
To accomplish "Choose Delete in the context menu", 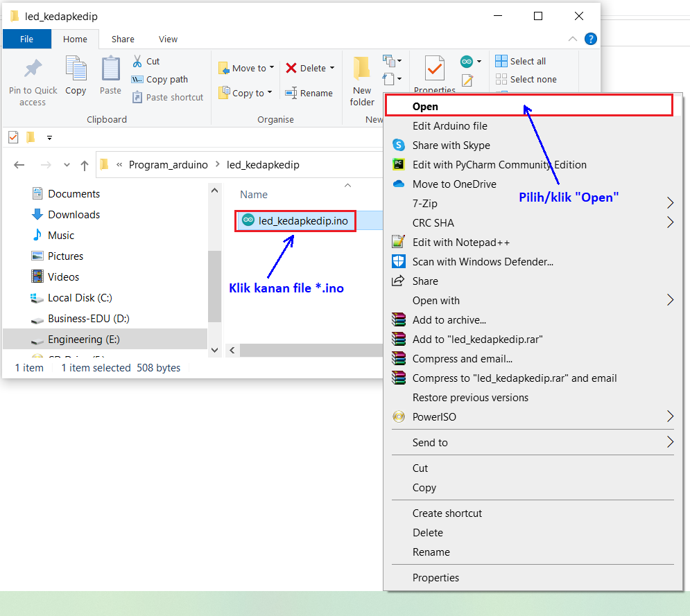I will [533, 533].
